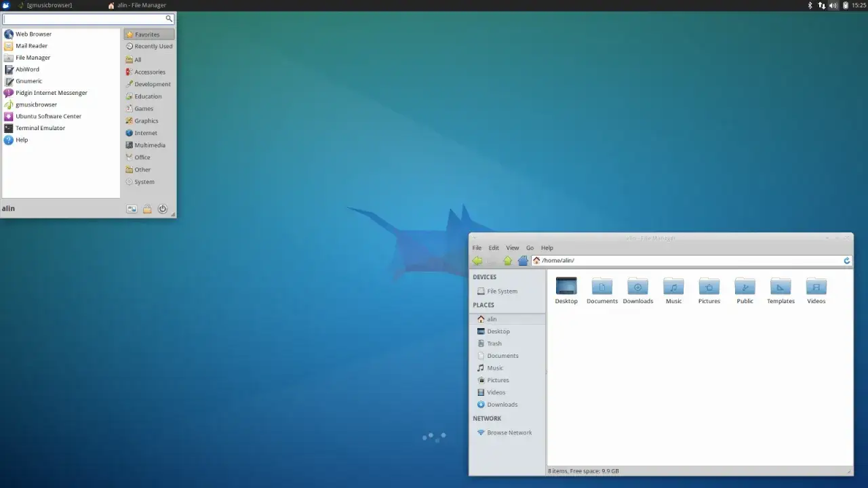
Task: Open Bluetooth tray indicator
Action: click(810, 5)
